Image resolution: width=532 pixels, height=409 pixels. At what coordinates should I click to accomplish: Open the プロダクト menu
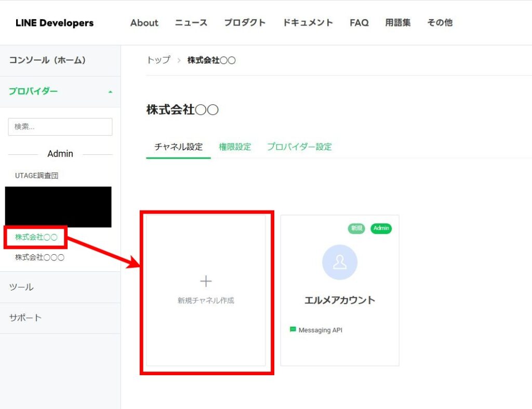tap(245, 23)
